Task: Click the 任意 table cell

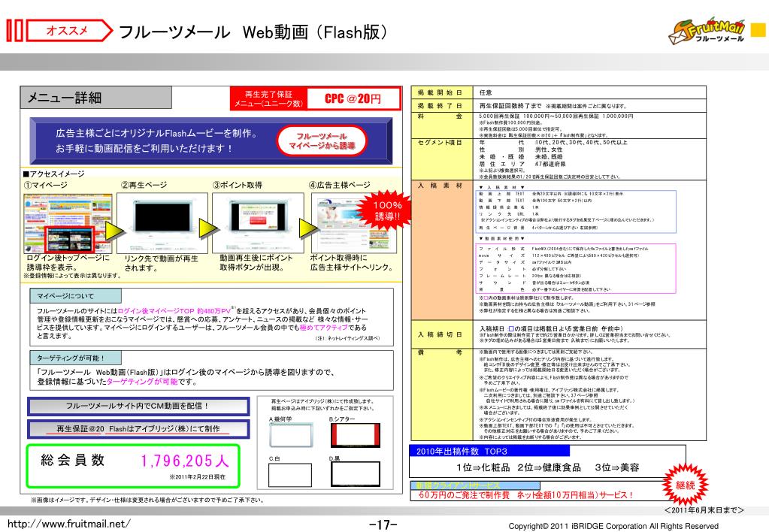Action: tap(486, 92)
